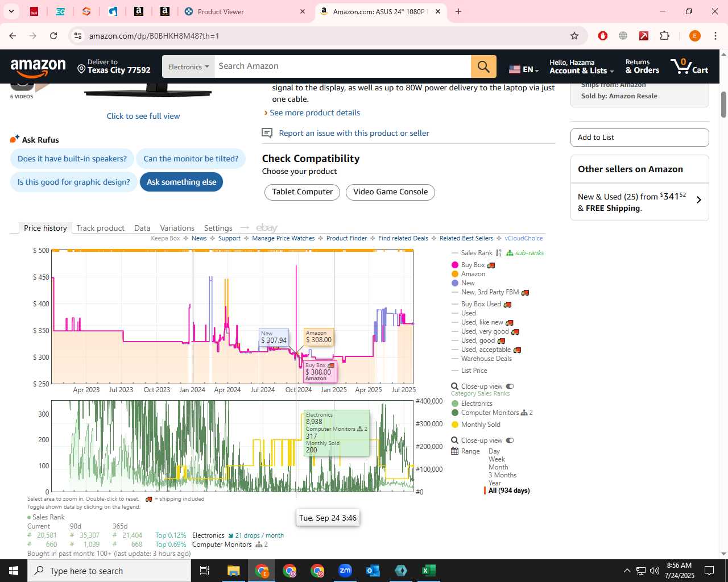728x582 pixels.
Task: Toggle Close-up view switch for sales rank chart
Action: tap(510, 440)
